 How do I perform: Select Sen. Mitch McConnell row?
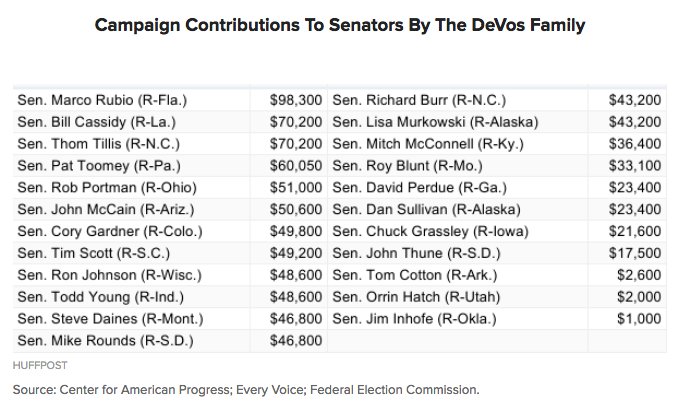497,144
